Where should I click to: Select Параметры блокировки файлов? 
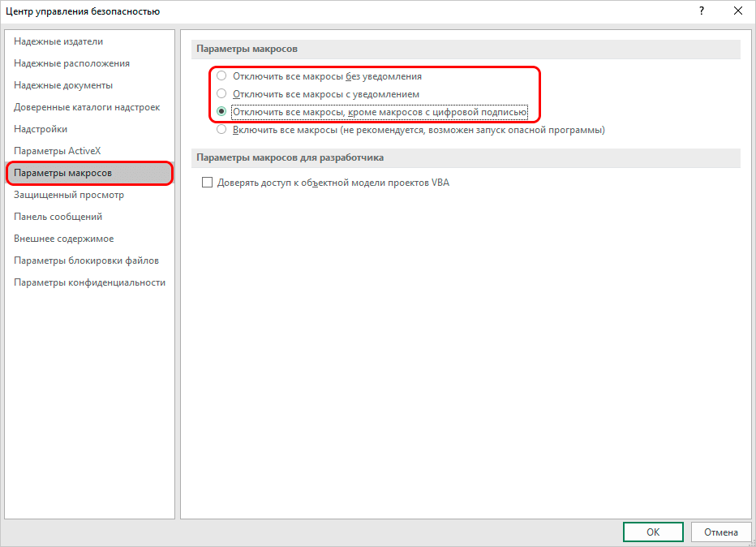click(90, 261)
